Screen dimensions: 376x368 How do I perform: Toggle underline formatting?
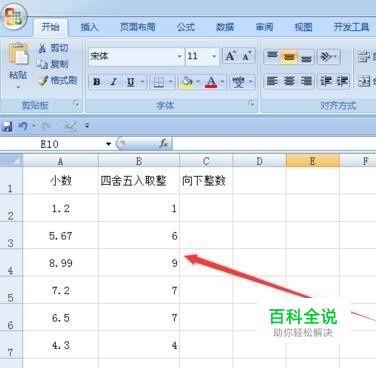pyautogui.click(x=130, y=82)
